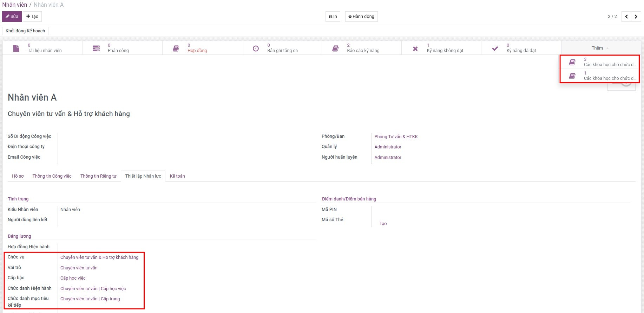
Task: Click the Báo cáo kỹ năng book icon
Action: click(335, 48)
